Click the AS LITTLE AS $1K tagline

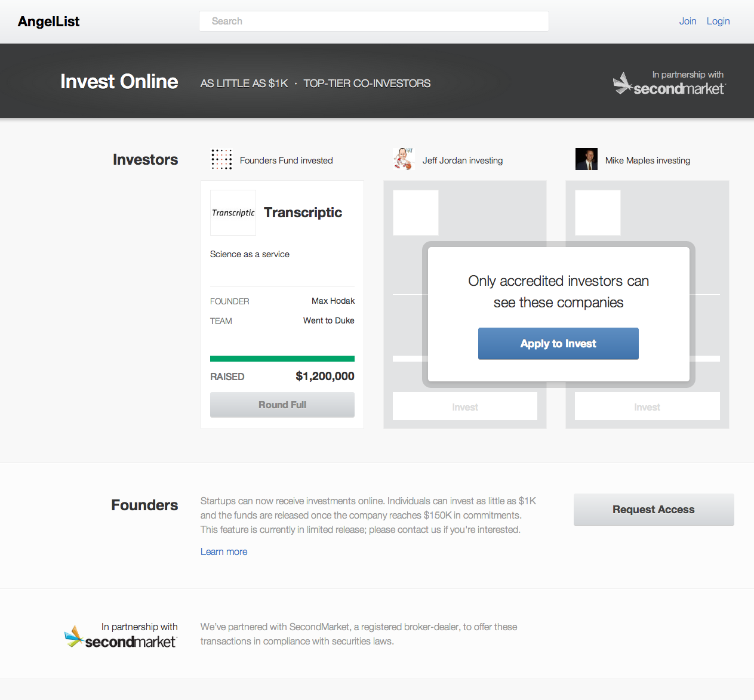pyautogui.click(x=244, y=84)
